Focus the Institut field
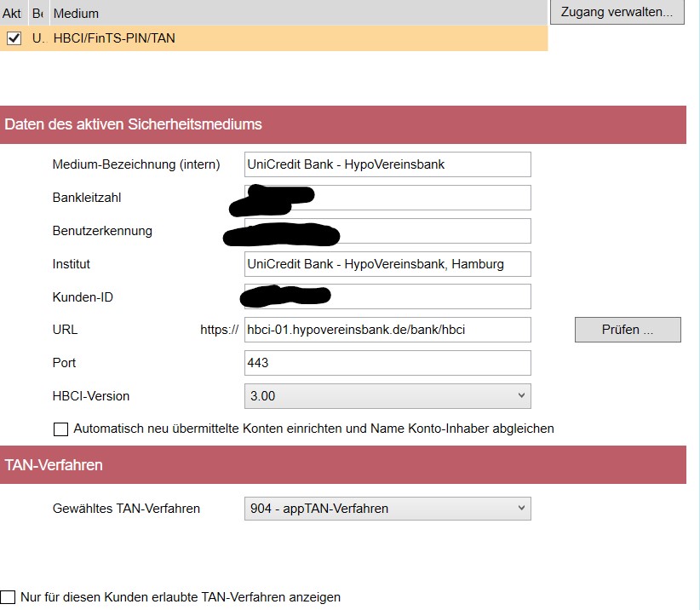 [387, 264]
